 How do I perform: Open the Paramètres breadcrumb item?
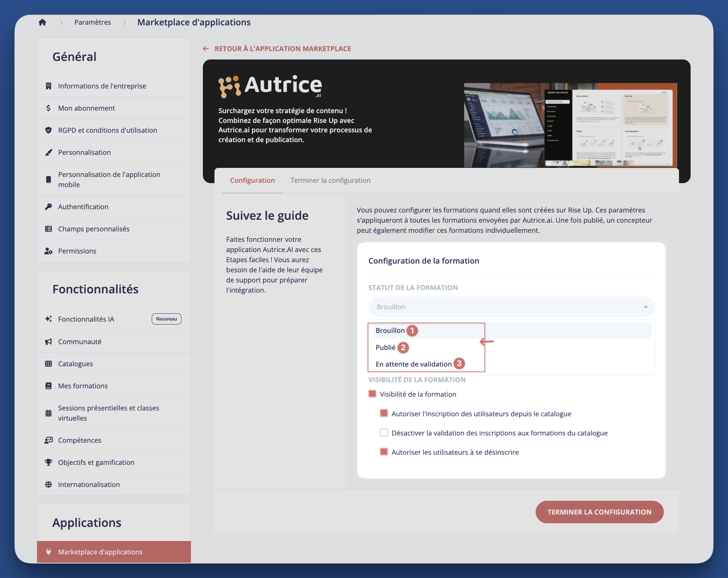point(93,22)
